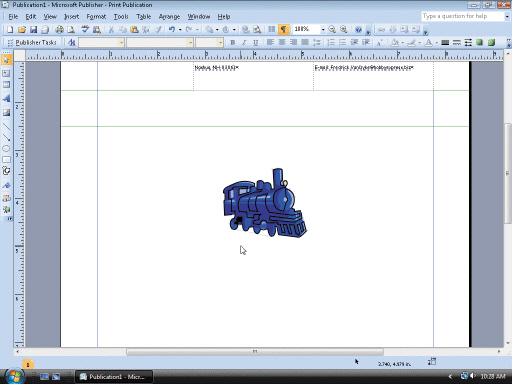The height and width of the screenshot is (384, 512).
Task: Open the zoom percentage dropdown
Action: tap(323, 30)
